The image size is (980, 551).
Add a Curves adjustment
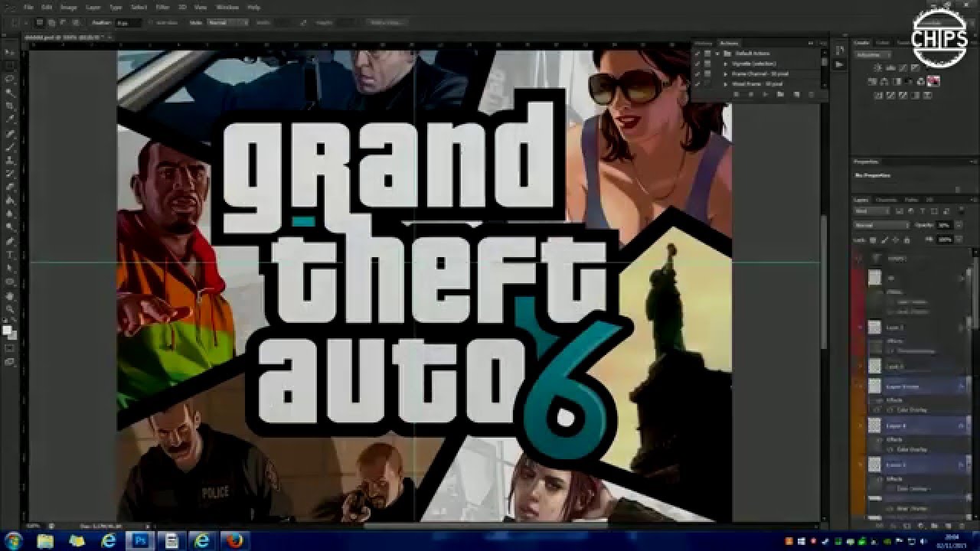point(903,67)
